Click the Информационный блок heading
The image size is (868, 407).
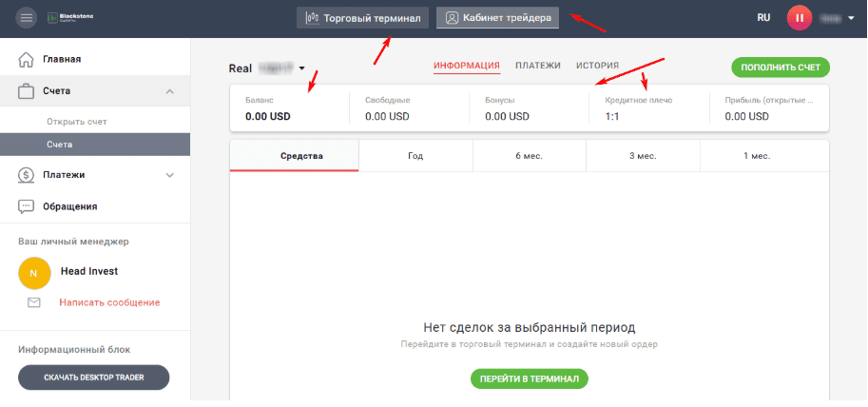tap(74, 350)
